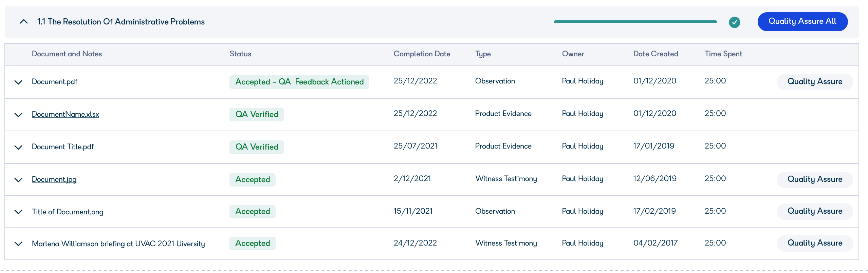Open the Document.pdf link
The width and height of the screenshot is (868, 273).
(55, 82)
